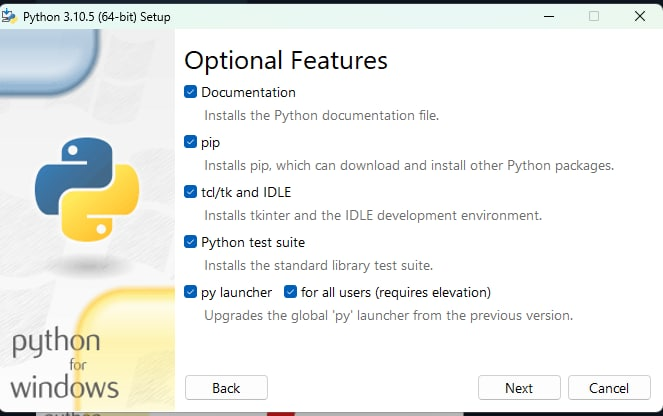This screenshot has width=663, height=416.
Task: Click the Optional Features heading
Action: [286, 60]
